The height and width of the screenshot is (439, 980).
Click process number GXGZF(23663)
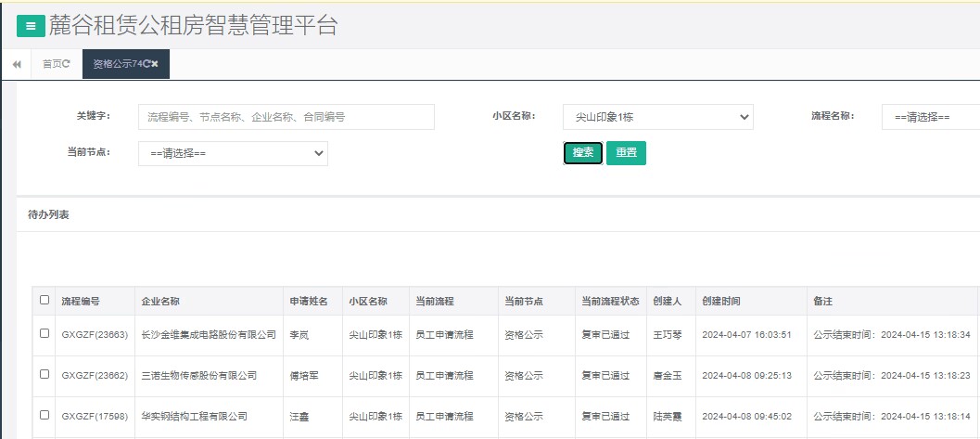tap(95, 335)
